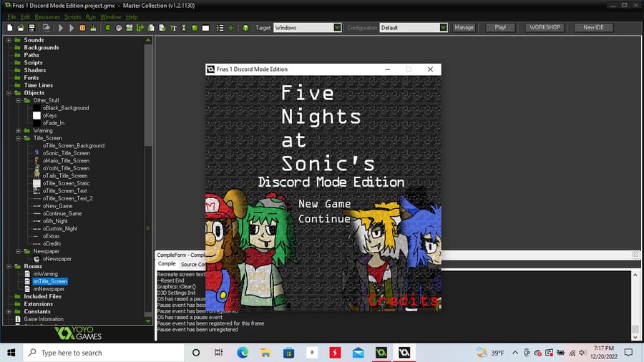Click the New project toolbar icon
This screenshot has height=362, width=644.
tap(9, 28)
